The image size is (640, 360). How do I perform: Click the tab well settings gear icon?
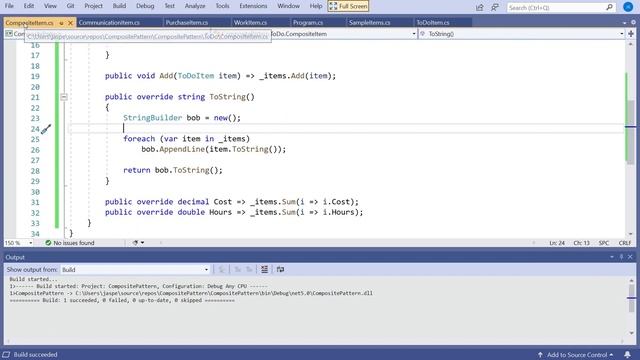(x=633, y=23)
